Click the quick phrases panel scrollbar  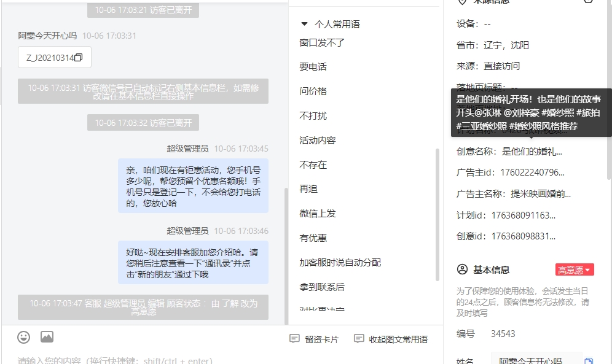(437, 214)
